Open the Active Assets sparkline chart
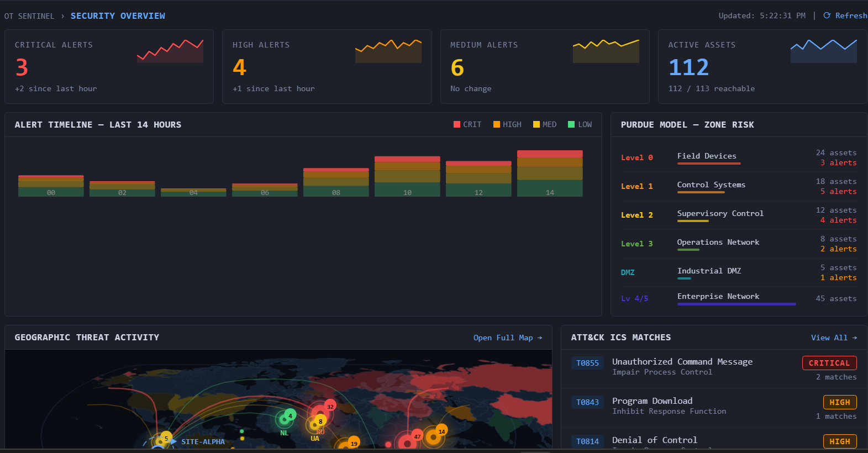The image size is (868, 453). coord(824,51)
